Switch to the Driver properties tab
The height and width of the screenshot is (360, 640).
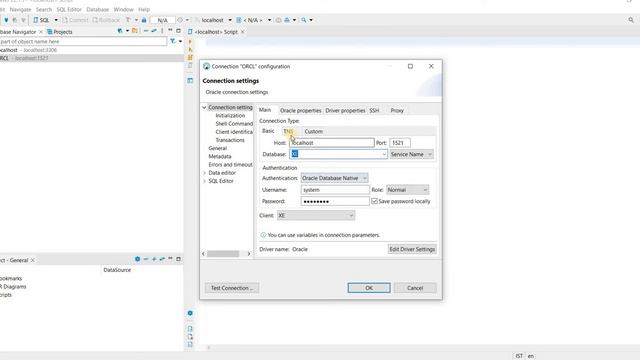point(345,111)
